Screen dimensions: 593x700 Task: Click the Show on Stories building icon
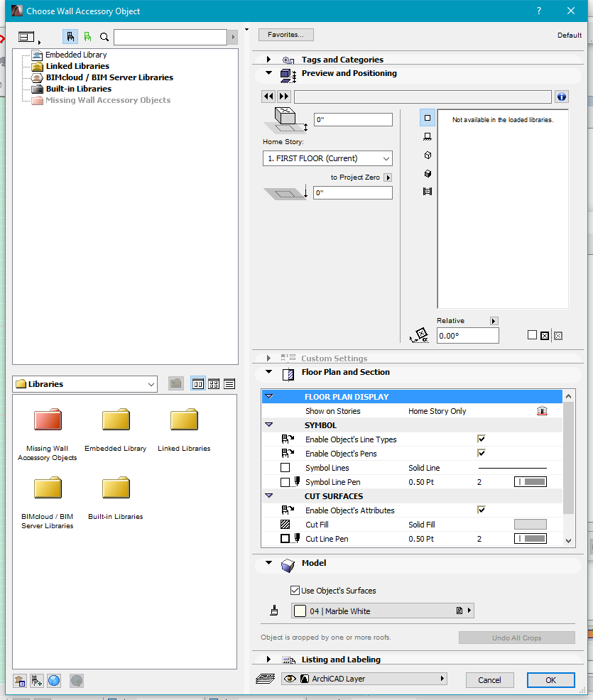click(542, 411)
